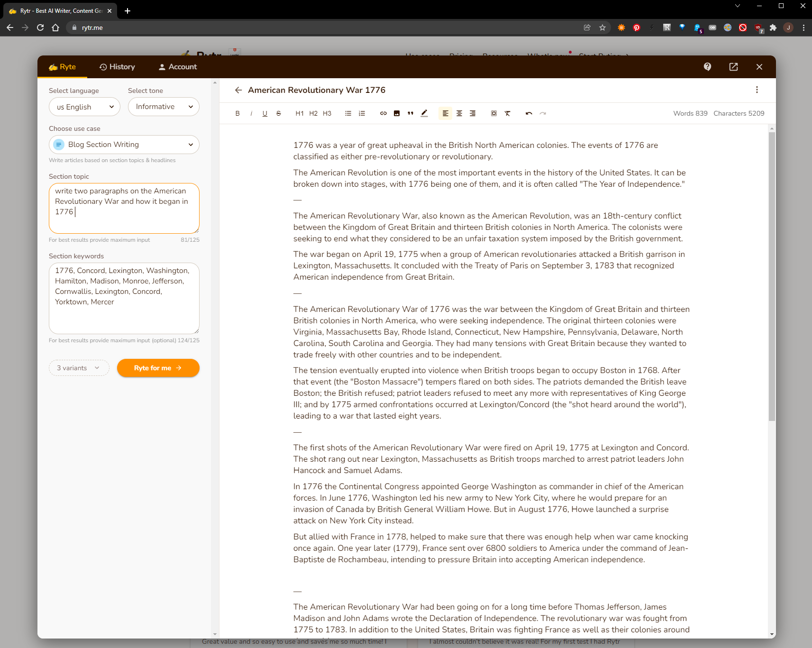Open Rytr in a new window
The width and height of the screenshot is (812, 648).
pyautogui.click(x=733, y=67)
